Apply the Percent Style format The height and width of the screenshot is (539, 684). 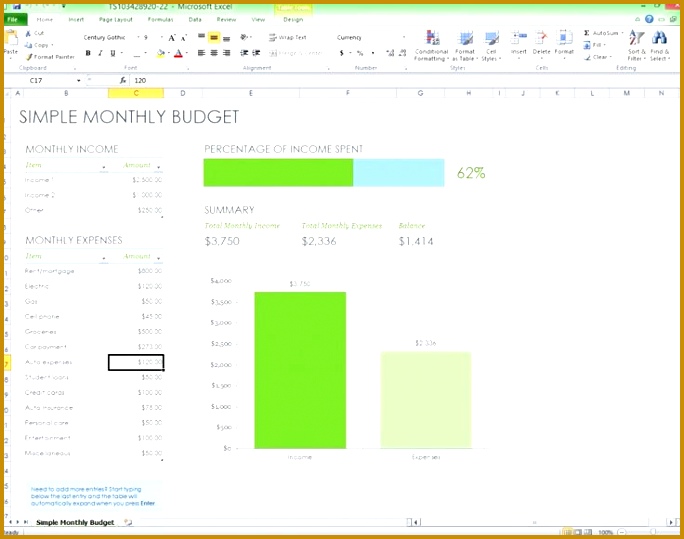click(x=360, y=53)
